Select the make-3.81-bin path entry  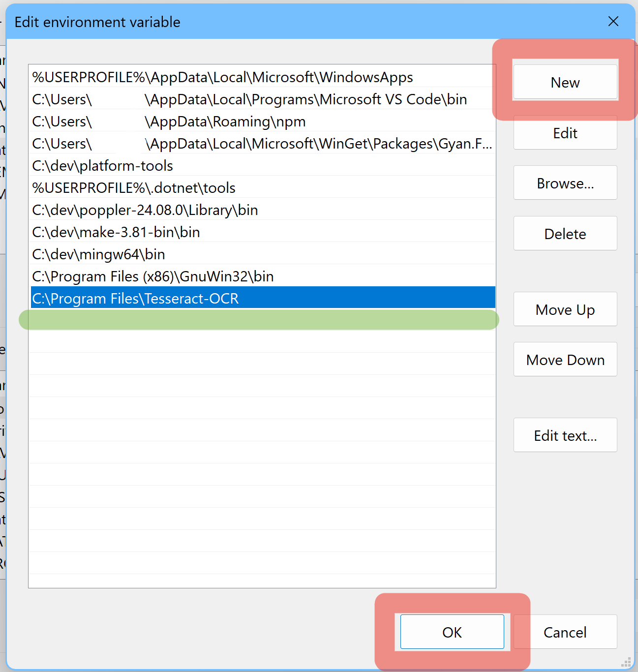(x=116, y=232)
